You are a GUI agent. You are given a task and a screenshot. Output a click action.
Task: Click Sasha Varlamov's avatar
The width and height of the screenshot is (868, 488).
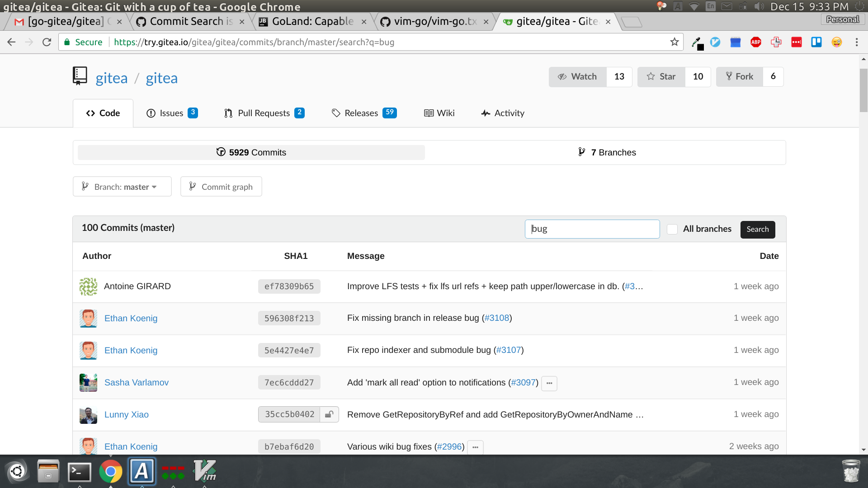tap(89, 383)
